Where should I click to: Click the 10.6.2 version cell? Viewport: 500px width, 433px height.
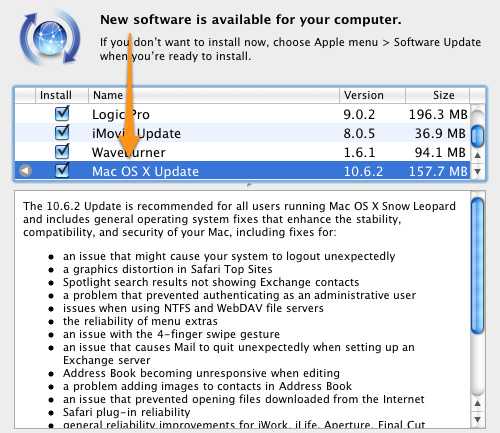pos(363,172)
